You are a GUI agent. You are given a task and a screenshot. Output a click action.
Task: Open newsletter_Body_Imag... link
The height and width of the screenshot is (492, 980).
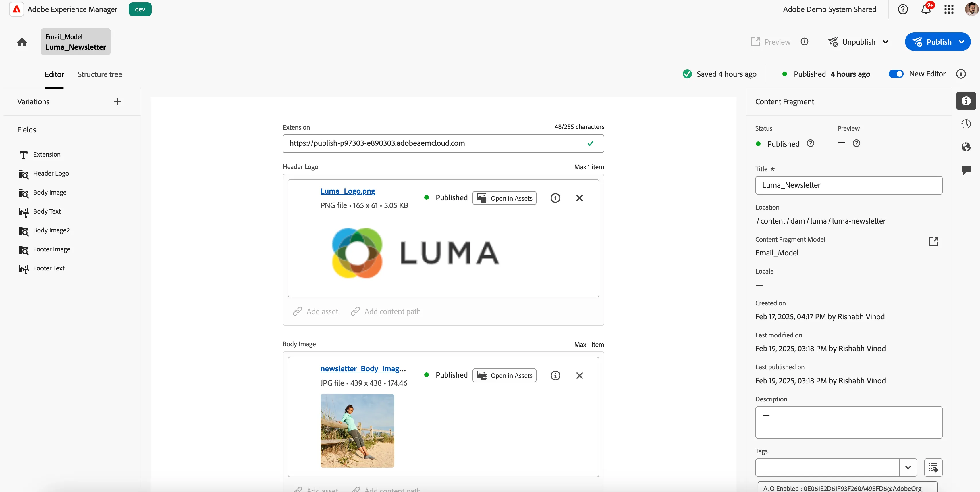tap(363, 369)
